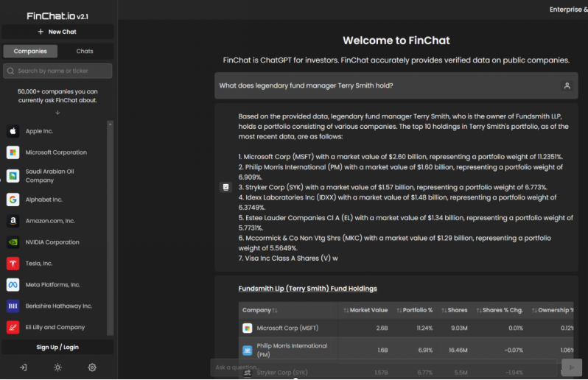Focus the Ask a question input
Viewport: 588px width, 380px height.
[384, 367]
